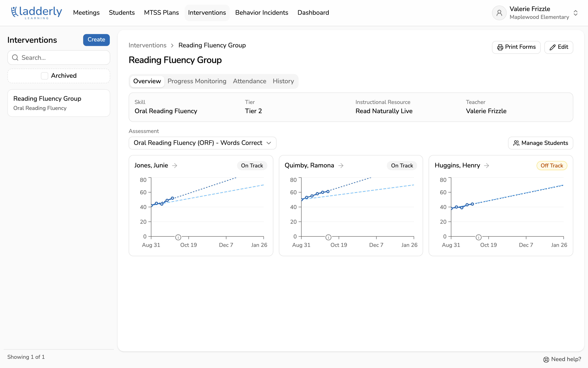The image size is (588, 368).
Task: Open student name Huggins, Henry
Action: pyautogui.click(x=457, y=165)
